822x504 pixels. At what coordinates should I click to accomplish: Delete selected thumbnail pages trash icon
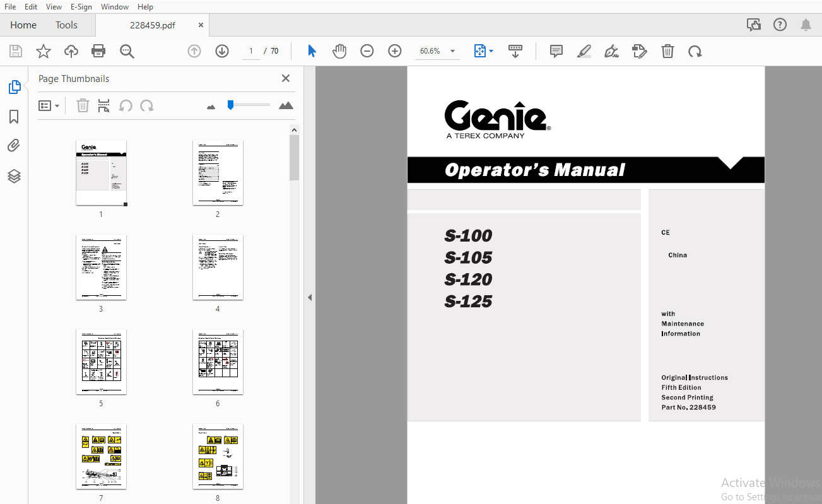(x=83, y=105)
